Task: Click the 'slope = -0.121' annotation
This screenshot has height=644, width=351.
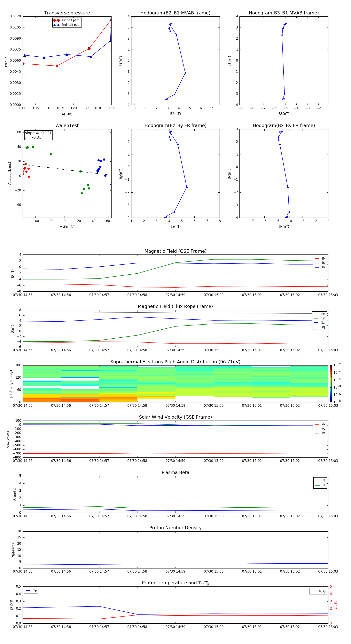Action: 38,133
